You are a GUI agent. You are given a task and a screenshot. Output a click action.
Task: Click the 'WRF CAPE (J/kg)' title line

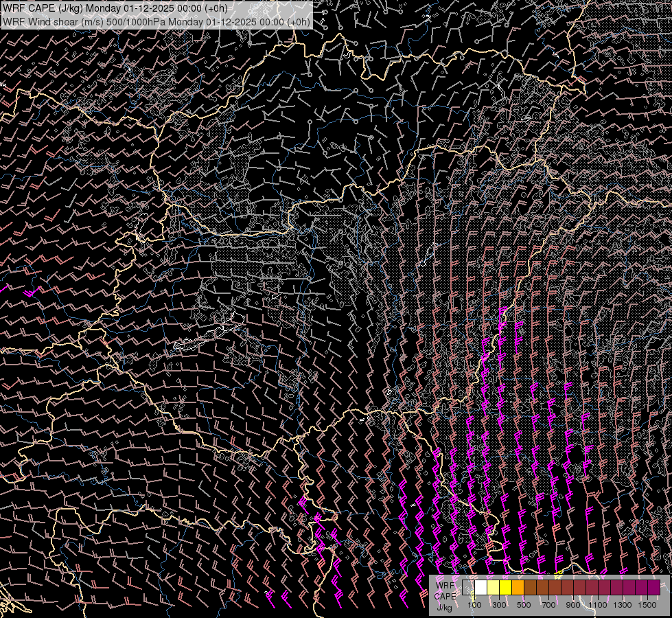[115, 8]
